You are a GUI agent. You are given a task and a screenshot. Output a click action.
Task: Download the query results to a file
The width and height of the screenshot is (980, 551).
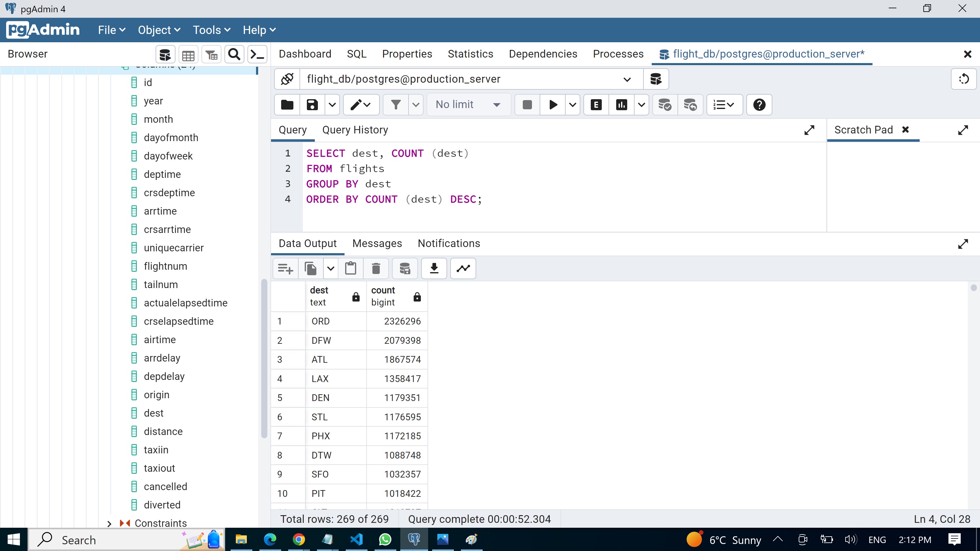434,268
